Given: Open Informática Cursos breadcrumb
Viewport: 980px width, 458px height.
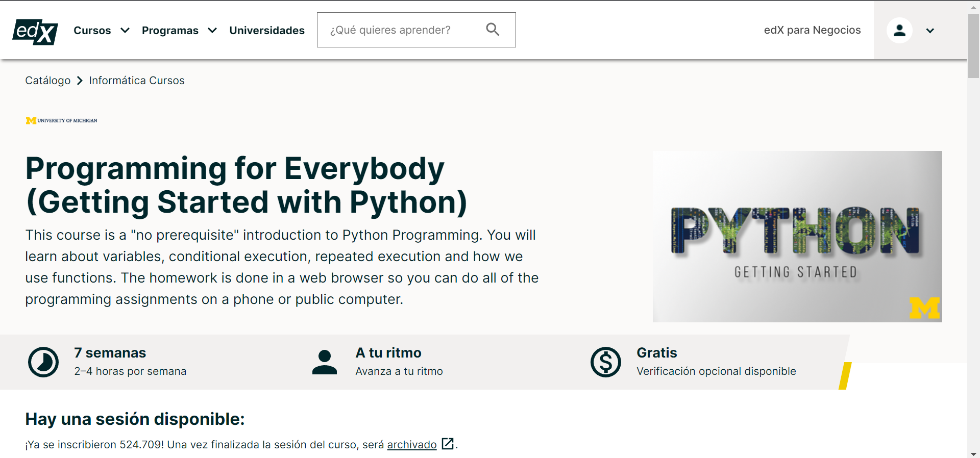Looking at the screenshot, I should [137, 81].
